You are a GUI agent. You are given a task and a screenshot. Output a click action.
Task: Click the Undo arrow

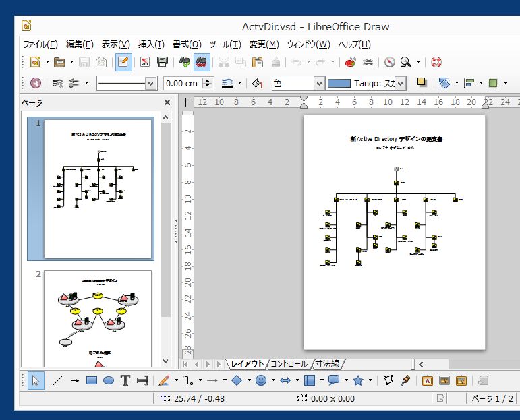[296, 62]
